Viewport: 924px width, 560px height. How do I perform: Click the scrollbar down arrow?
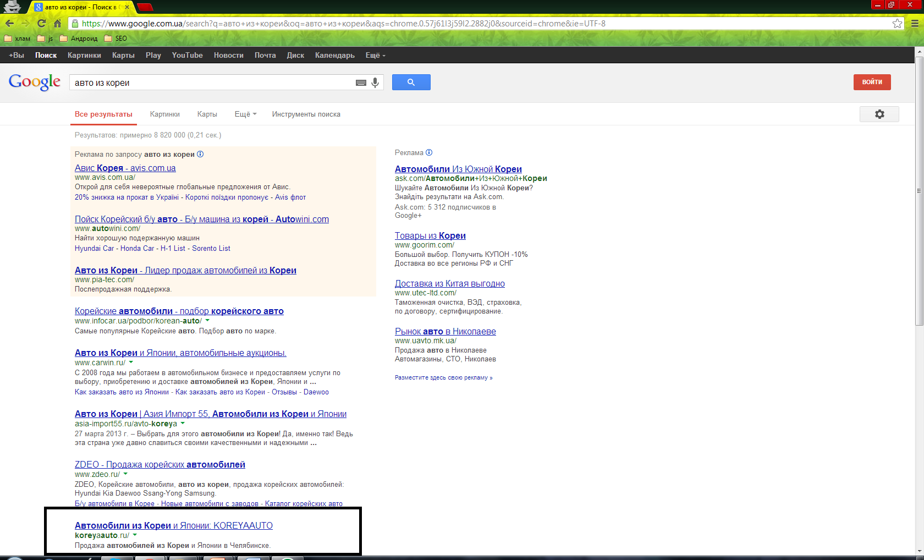point(919,551)
